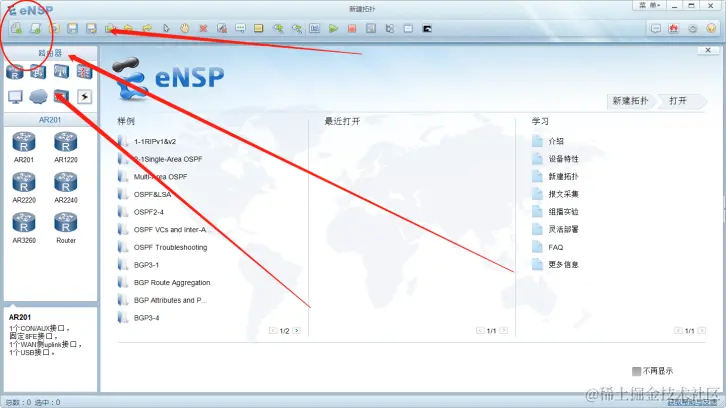Open the forum speech bubble icon
726x408 pixels.
pos(656,29)
